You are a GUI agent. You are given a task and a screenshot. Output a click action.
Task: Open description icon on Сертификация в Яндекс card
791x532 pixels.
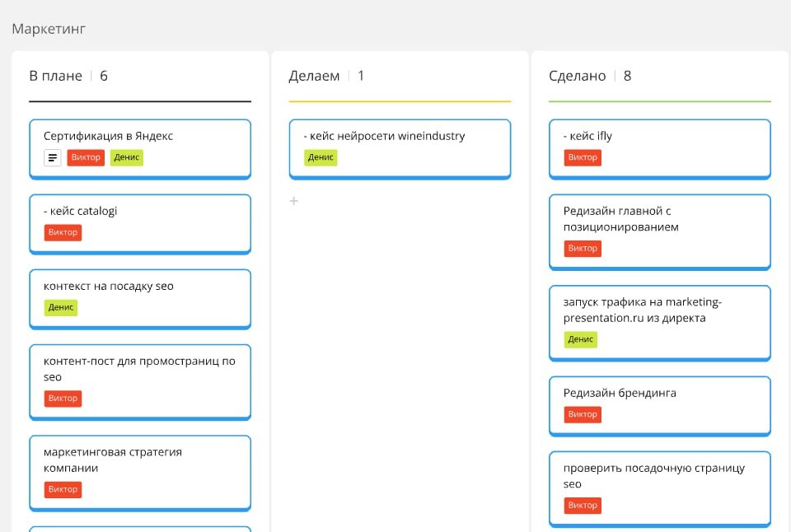pyautogui.click(x=53, y=157)
